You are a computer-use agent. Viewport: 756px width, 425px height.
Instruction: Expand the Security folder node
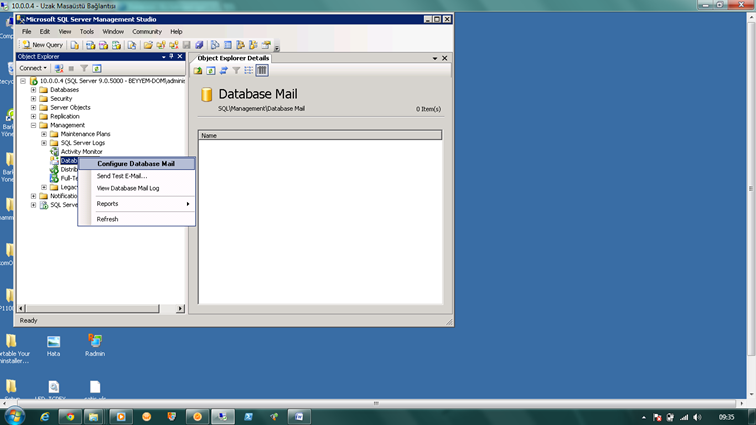coord(33,98)
